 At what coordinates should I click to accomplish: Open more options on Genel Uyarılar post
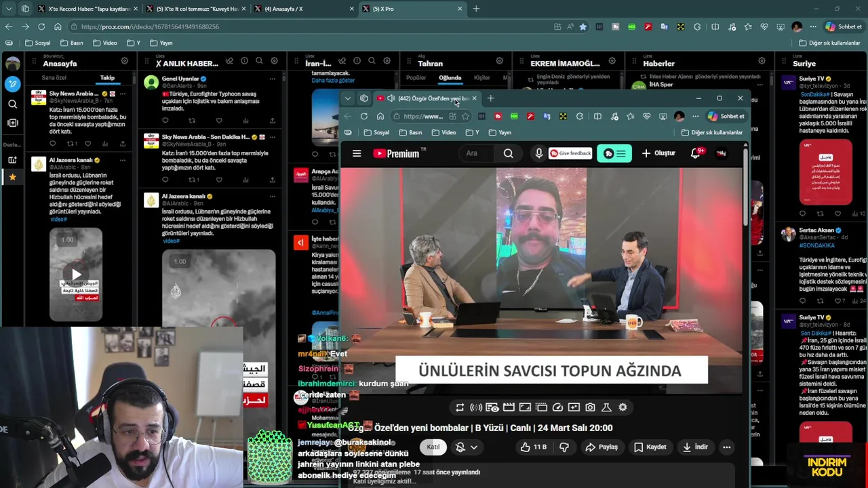(x=273, y=79)
